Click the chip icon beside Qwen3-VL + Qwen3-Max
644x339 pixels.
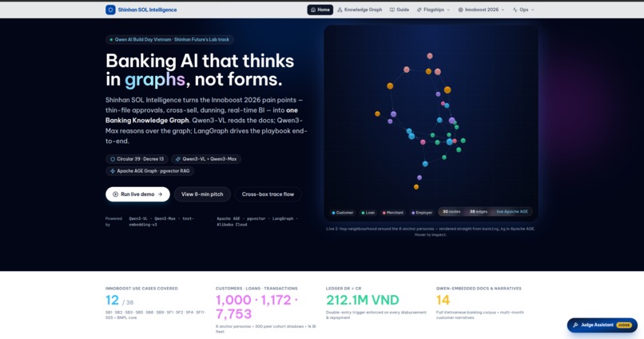coord(178,159)
